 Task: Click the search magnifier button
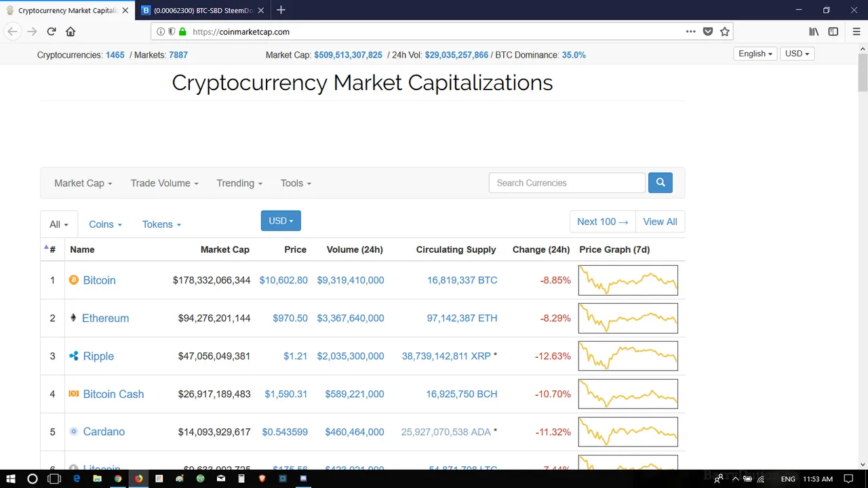click(x=660, y=182)
